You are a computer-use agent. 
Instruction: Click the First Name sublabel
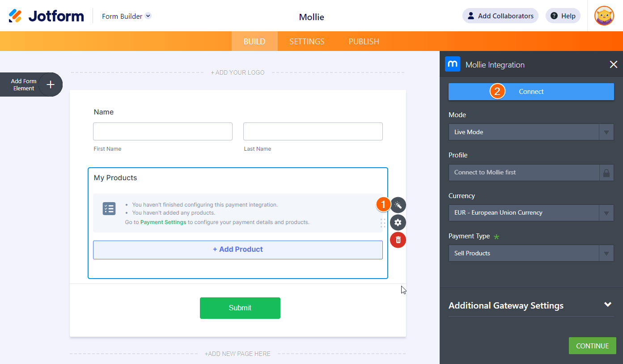tap(107, 149)
